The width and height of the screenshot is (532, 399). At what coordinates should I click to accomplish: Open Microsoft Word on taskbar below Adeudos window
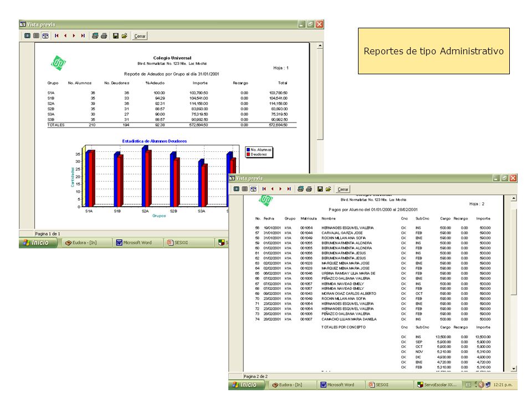point(137,243)
